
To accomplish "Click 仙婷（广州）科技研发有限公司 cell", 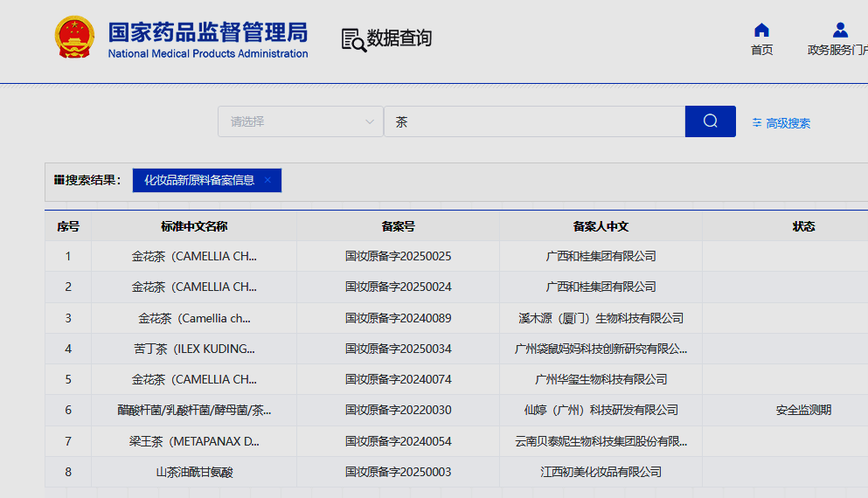I will click(601, 410).
